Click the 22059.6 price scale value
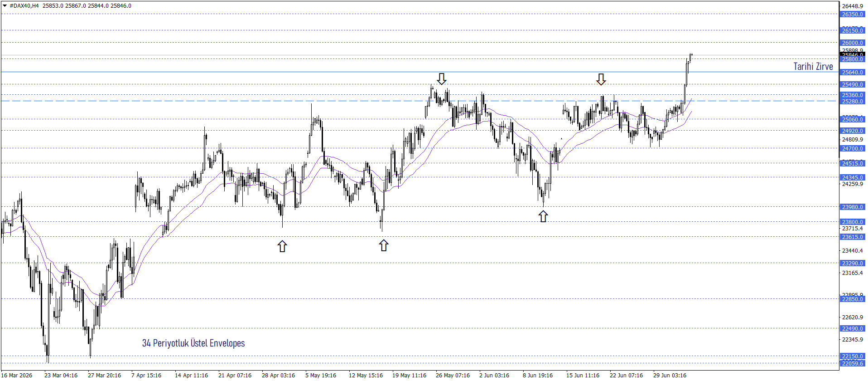Image resolution: width=868 pixels, height=381 pixels. pos(853,364)
